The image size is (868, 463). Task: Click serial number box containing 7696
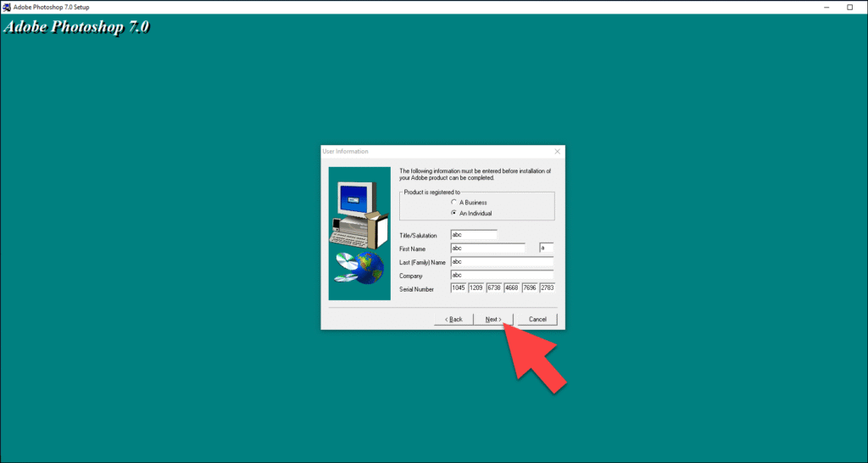tap(530, 288)
